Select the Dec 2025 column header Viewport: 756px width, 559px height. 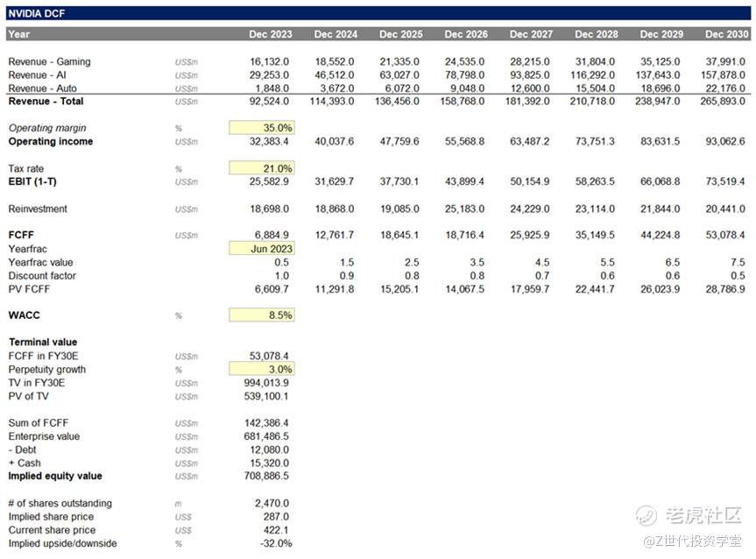click(x=400, y=34)
